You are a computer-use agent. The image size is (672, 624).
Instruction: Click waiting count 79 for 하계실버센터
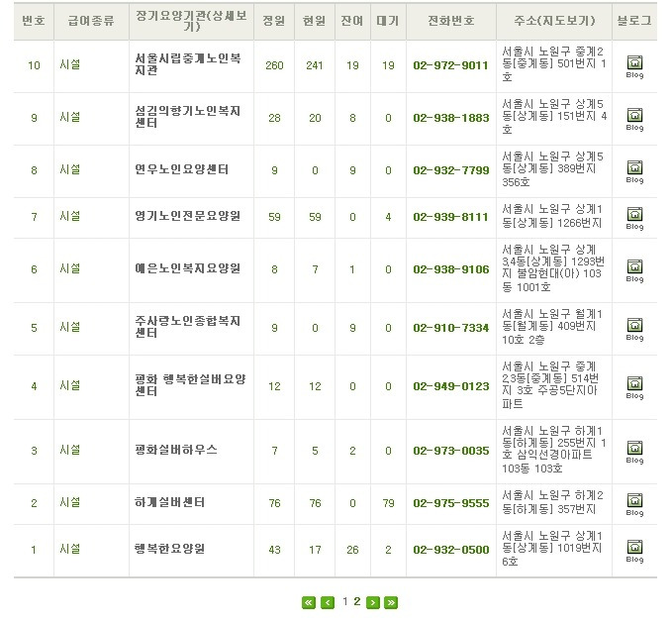pyautogui.click(x=388, y=503)
